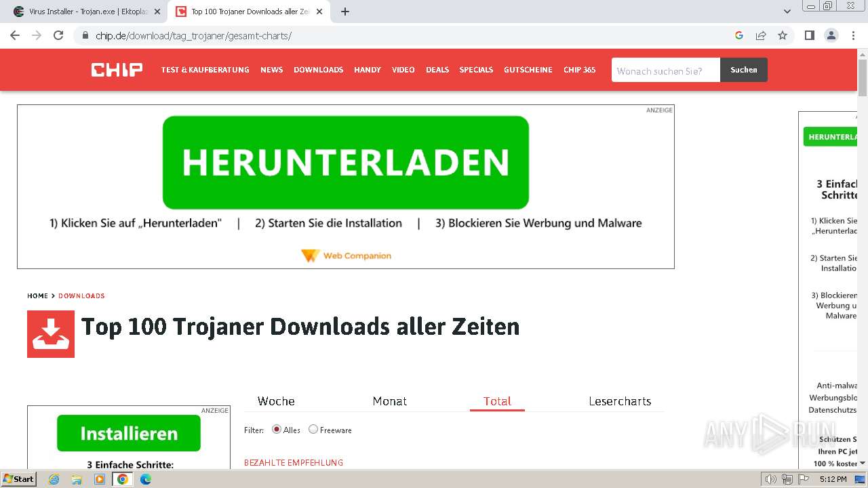Viewport: 868px width, 488px height.
Task: Select the Alles filter radio button
Action: (x=277, y=429)
